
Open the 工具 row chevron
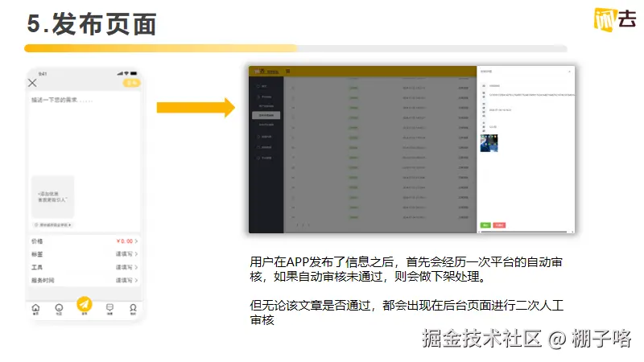tap(136, 267)
